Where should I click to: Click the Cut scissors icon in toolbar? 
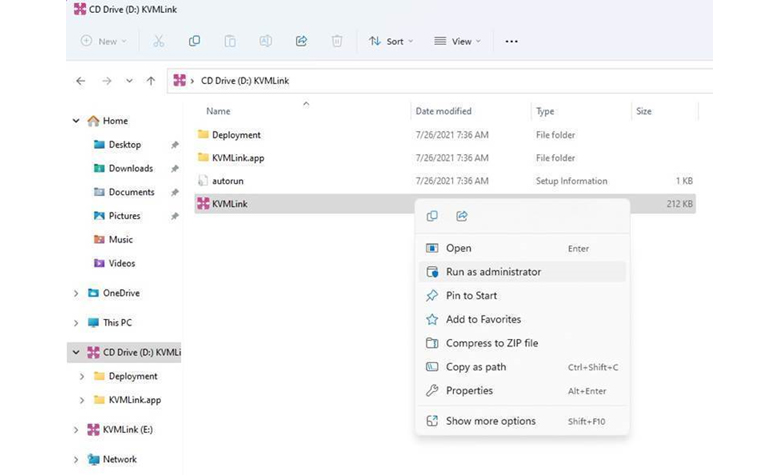pyautogui.click(x=159, y=41)
